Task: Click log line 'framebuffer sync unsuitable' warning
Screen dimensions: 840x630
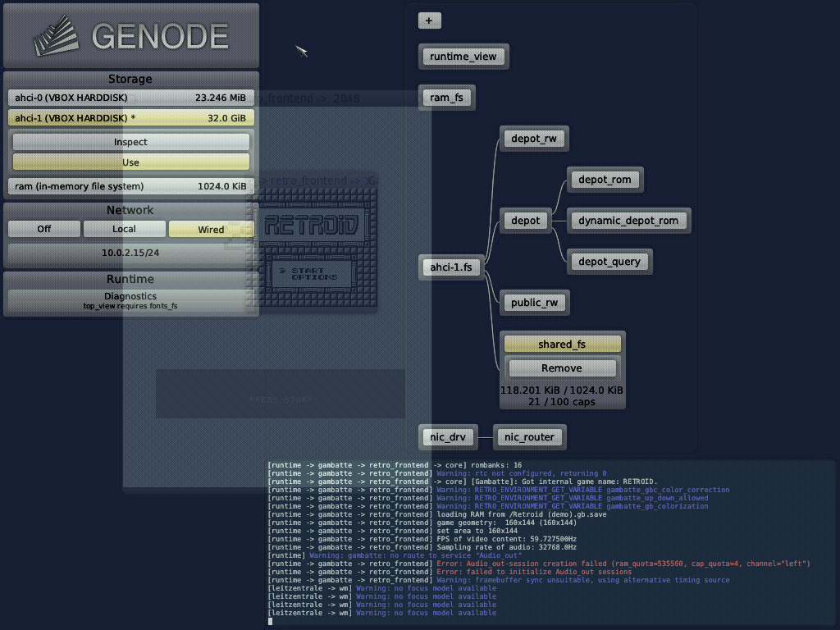Action: coord(498,580)
